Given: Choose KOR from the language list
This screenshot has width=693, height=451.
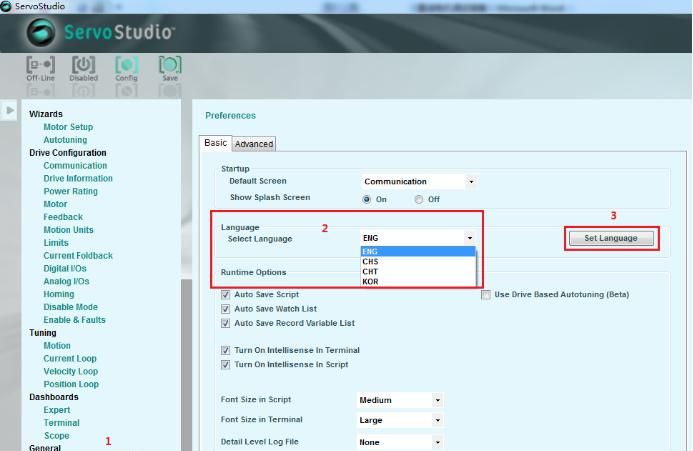Looking at the screenshot, I should point(418,282).
